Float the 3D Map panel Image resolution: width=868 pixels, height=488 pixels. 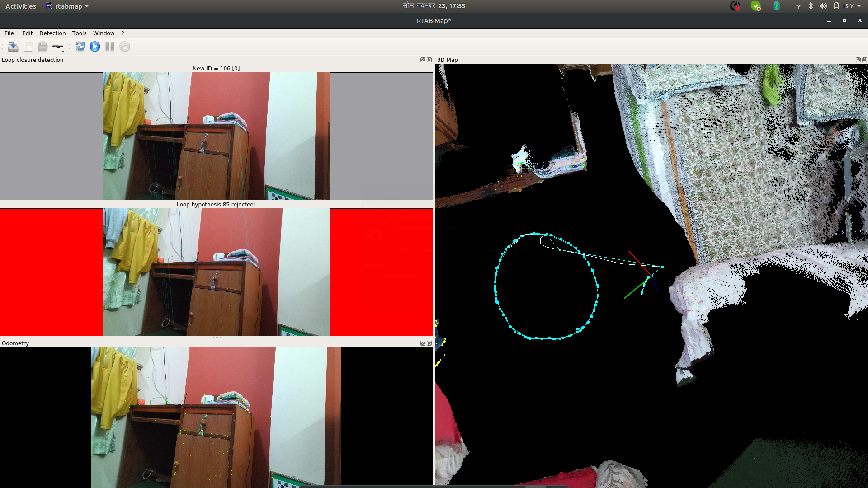click(x=858, y=60)
